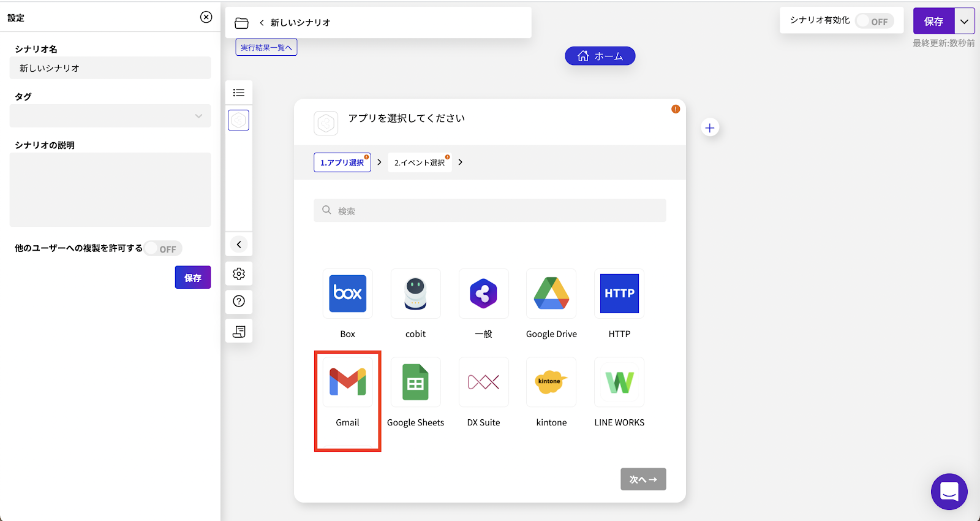The height and width of the screenshot is (521, 980).
Task: Click the hexagon placeholder app icon in card header
Action: [x=326, y=123]
